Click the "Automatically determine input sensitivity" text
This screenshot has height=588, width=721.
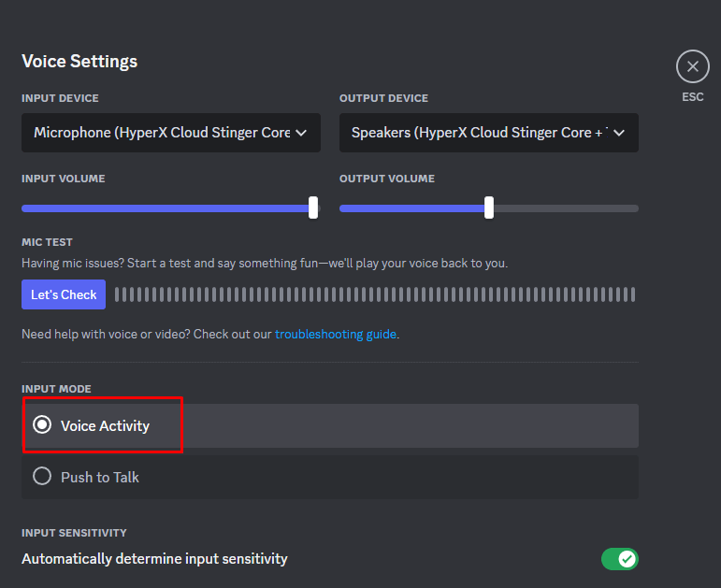pos(154,559)
